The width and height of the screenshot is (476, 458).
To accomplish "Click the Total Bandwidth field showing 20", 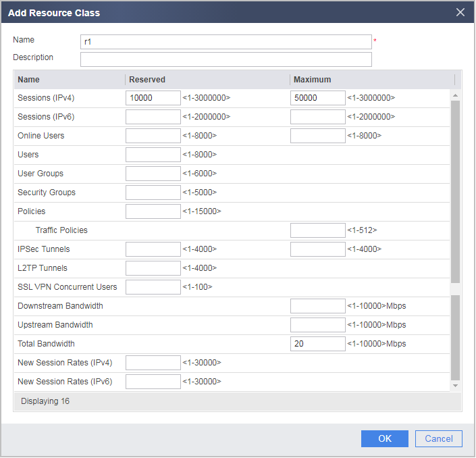I will coord(317,344).
